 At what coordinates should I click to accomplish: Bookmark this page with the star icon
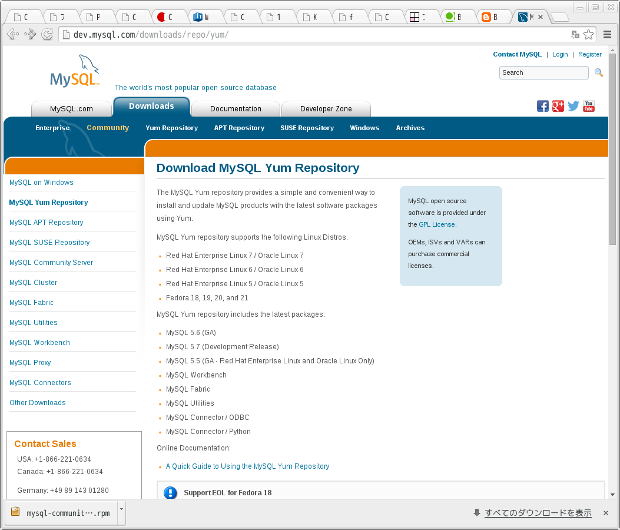589,34
